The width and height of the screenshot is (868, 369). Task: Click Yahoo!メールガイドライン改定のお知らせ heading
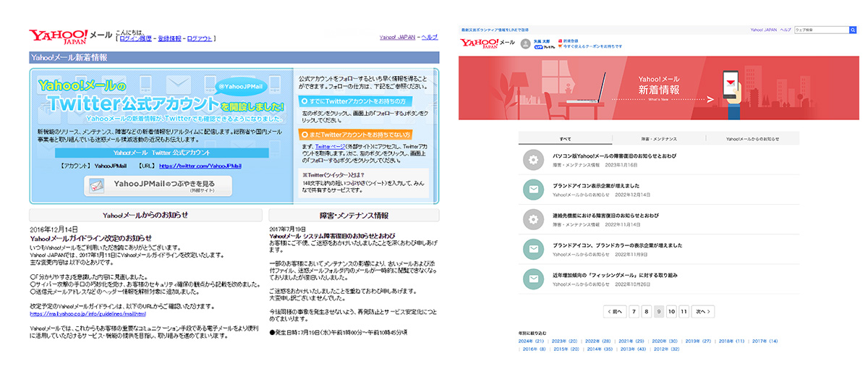tap(90, 237)
